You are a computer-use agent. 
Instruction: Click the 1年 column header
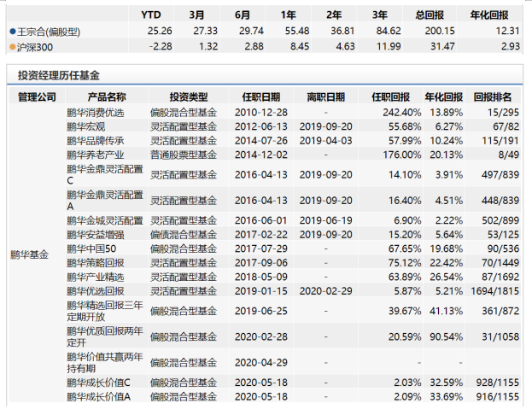tap(288, 15)
